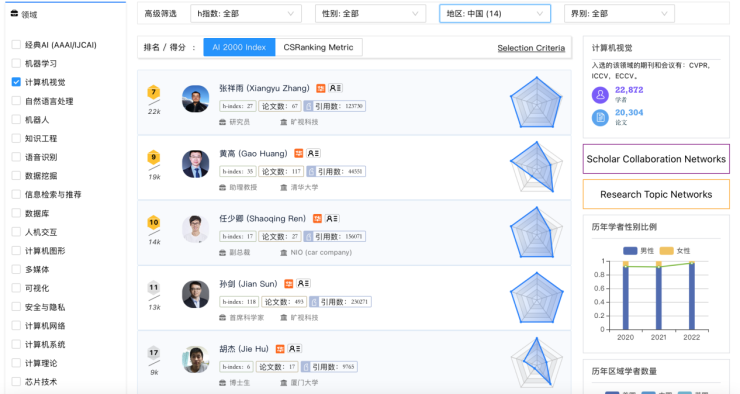Uncheck the 计算机视觉 checkbox
This screenshot has width=740, height=394.
[16, 82]
